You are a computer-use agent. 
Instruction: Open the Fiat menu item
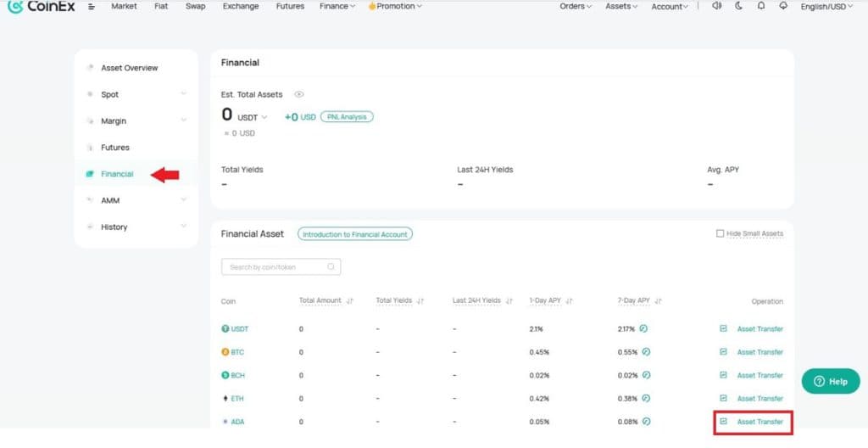click(x=161, y=6)
